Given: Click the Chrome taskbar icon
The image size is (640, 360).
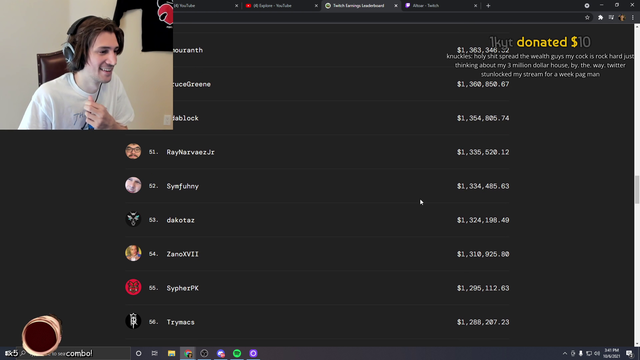Looking at the screenshot, I should (188, 353).
